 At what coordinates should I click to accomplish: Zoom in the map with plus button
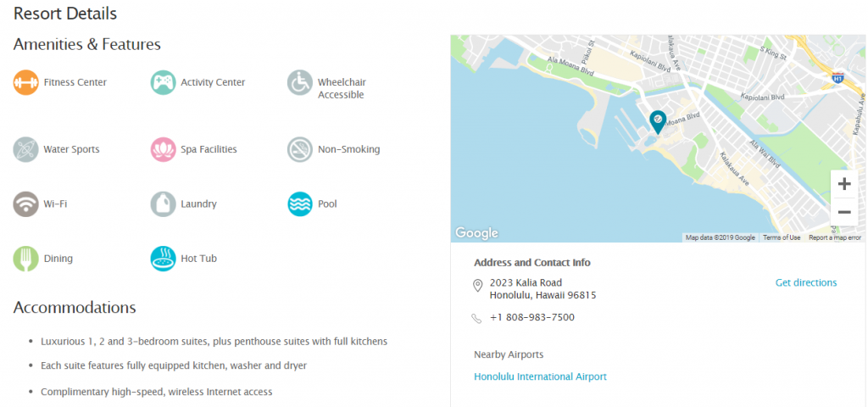[844, 184]
